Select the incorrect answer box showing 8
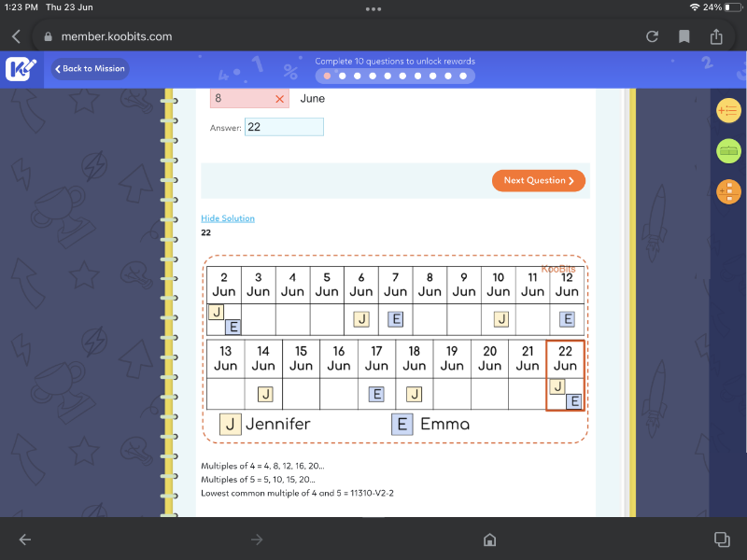 click(x=249, y=98)
